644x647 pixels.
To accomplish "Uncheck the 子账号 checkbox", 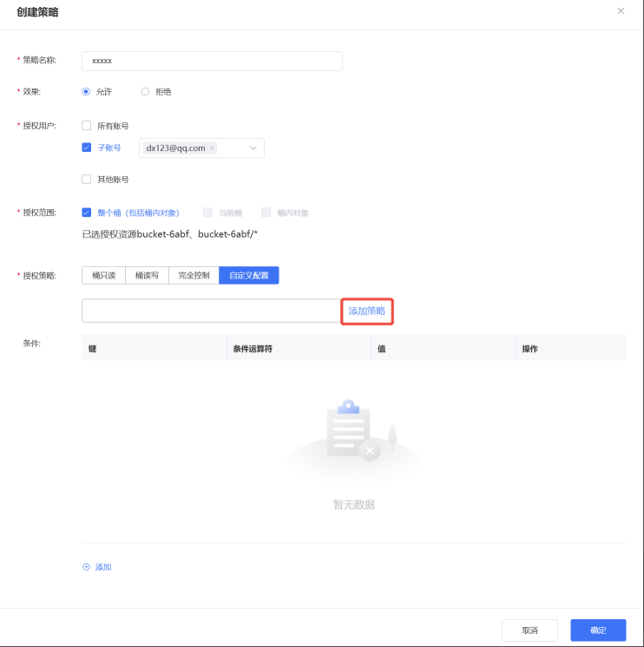I will 86,147.
